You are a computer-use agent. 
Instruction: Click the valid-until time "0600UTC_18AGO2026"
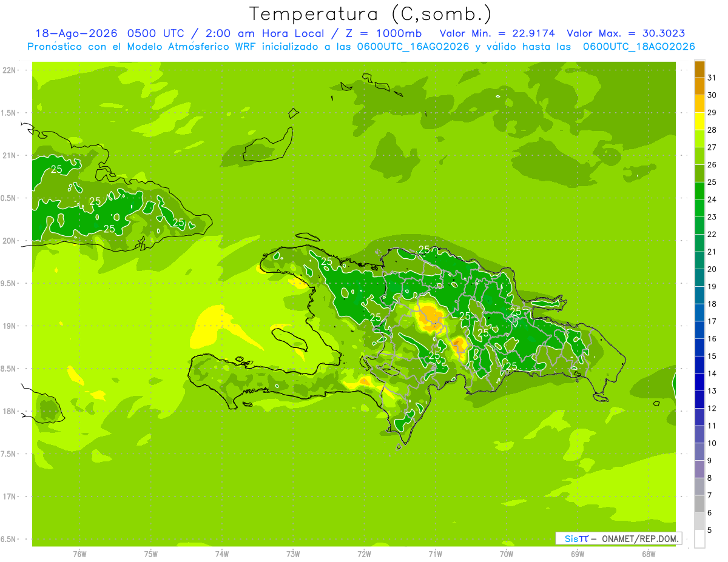[x=639, y=47]
